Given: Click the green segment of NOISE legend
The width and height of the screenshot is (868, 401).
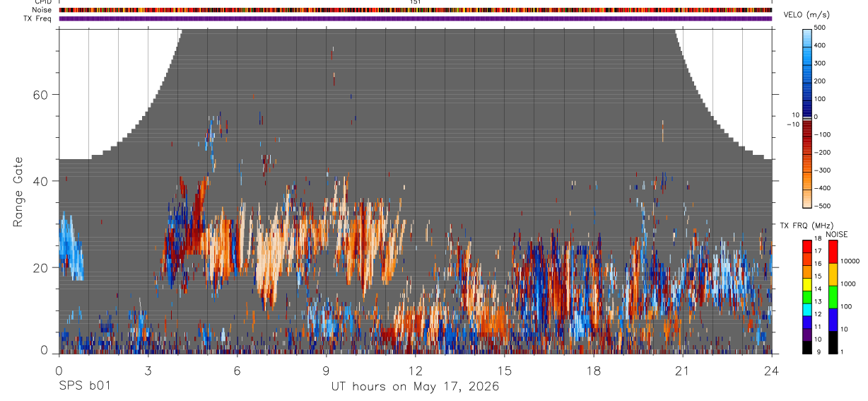Looking at the screenshot, I should pos(832,297).
